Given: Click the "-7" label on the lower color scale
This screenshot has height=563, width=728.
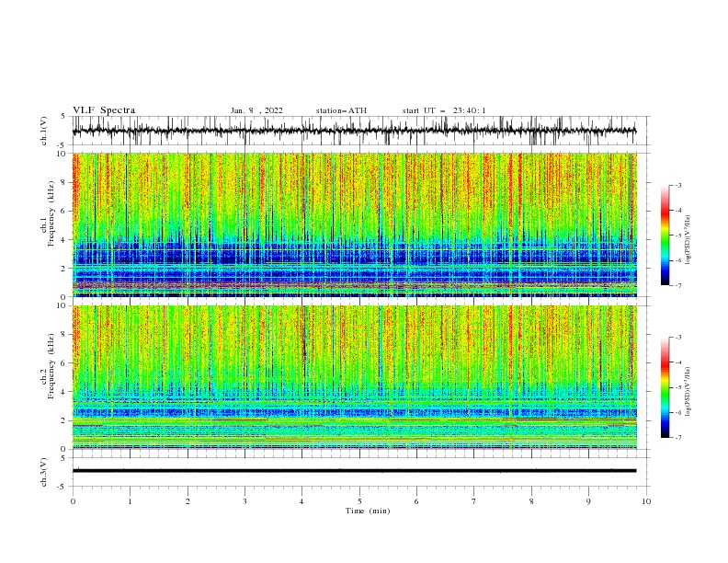Looking at the screenshot, I should point(678,437).
